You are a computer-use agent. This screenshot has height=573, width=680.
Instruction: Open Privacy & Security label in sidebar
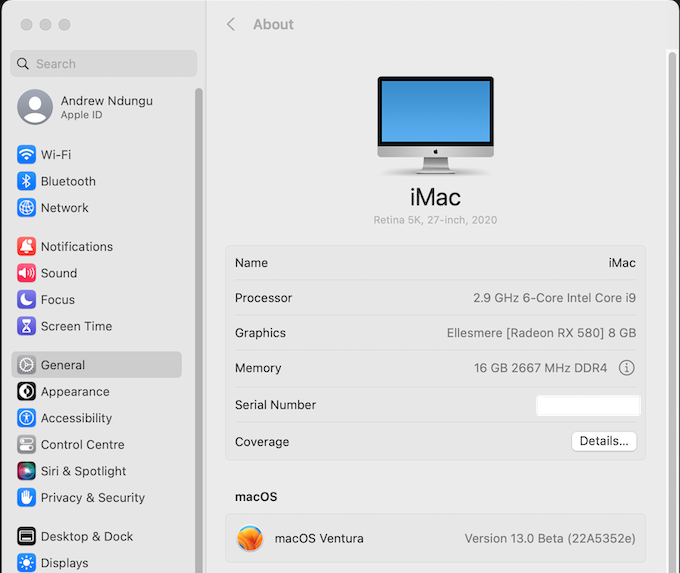[x=93, y=498]
